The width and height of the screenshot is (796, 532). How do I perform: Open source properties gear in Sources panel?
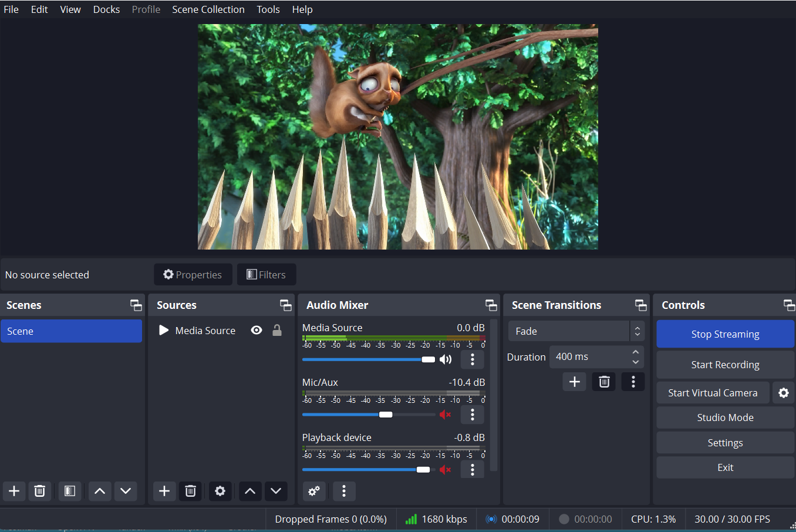point(220,491)
